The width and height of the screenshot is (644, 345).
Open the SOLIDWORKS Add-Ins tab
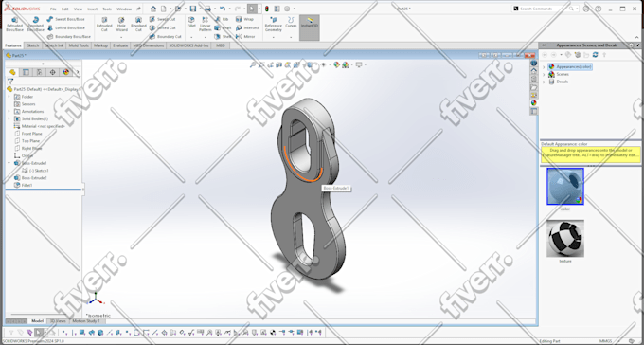[x=188, y=45]
